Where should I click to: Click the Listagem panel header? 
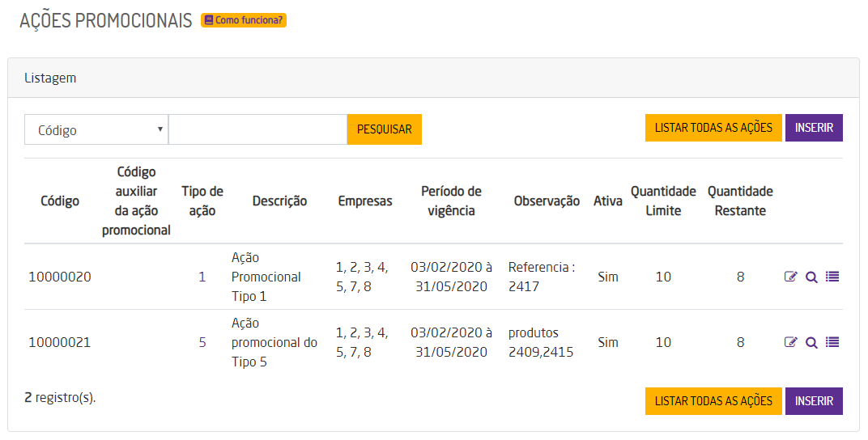pos(433,78)
